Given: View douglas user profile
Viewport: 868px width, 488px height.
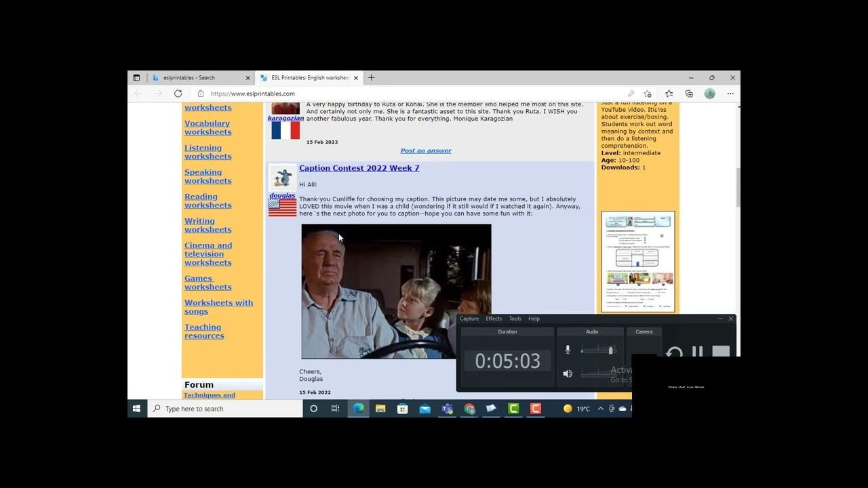Looking at the screenshot, I should point(282,196).
